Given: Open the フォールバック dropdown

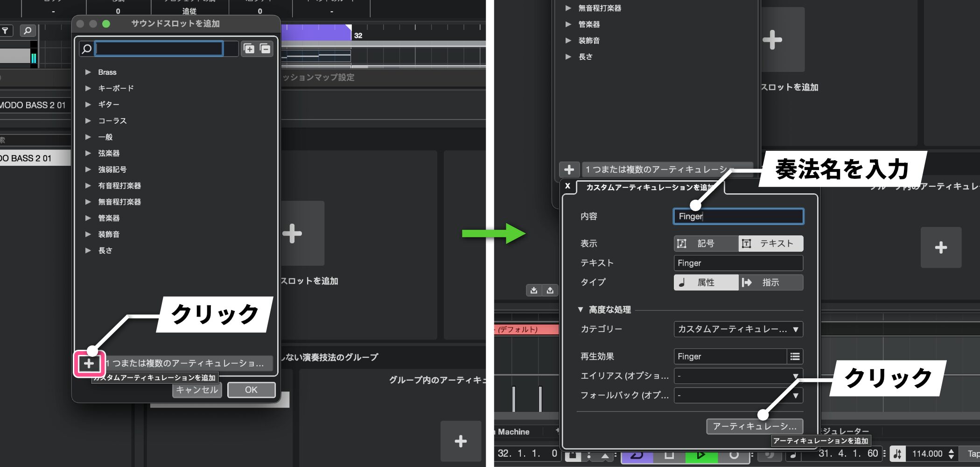Looking at the screenshot, I should (738, 396).
